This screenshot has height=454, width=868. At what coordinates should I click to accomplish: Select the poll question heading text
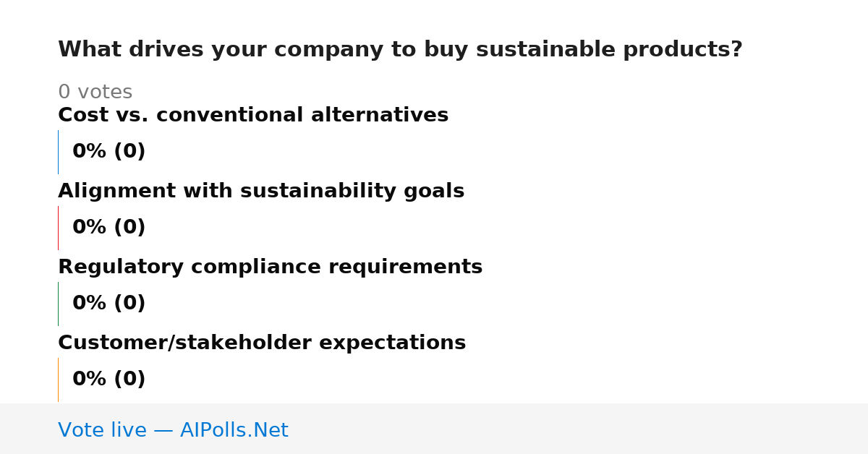[400, 50]
